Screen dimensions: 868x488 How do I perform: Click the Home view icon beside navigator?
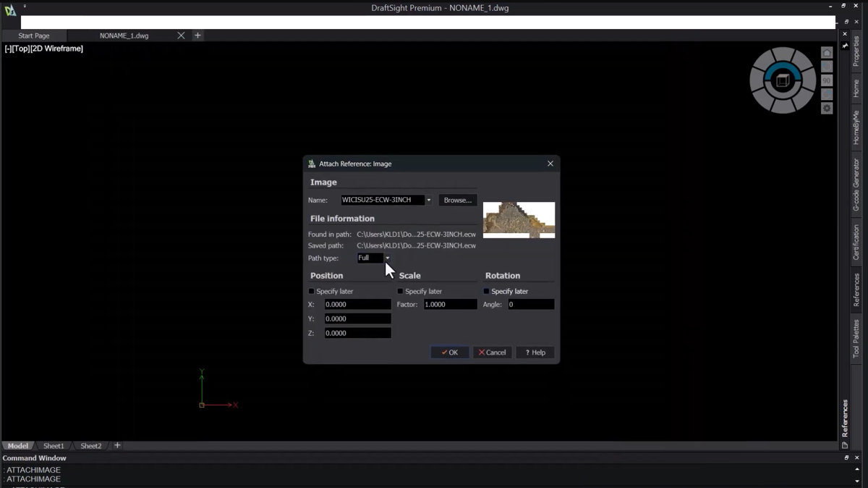point(827,53)
